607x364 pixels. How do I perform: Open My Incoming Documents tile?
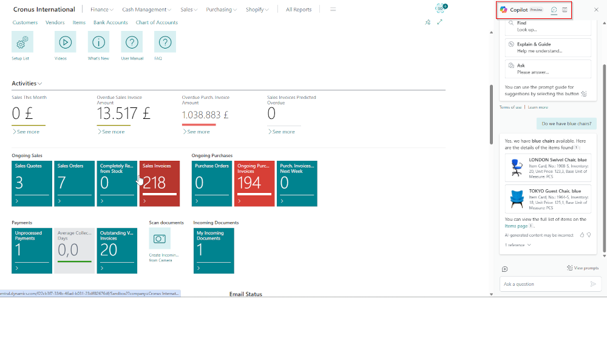214,251
